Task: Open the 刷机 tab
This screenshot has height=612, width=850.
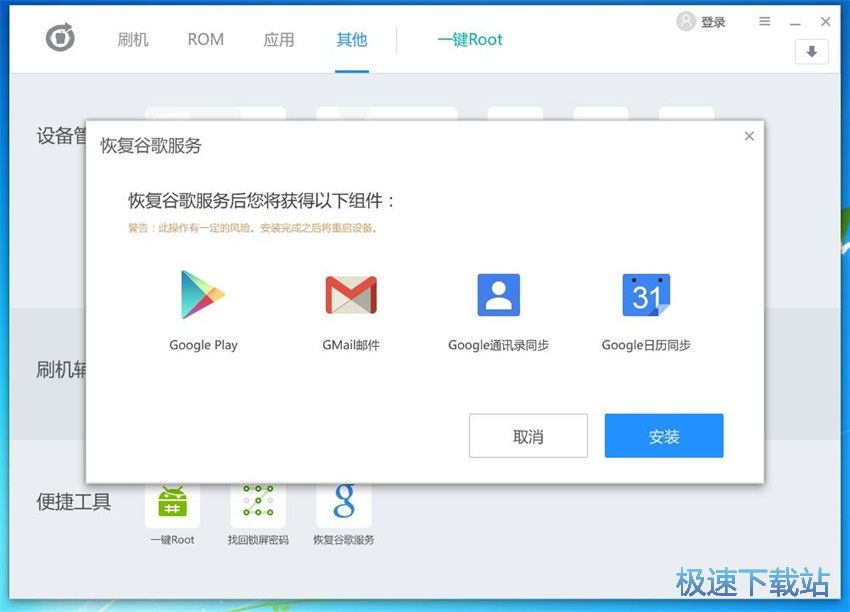Action: point(133,40)
